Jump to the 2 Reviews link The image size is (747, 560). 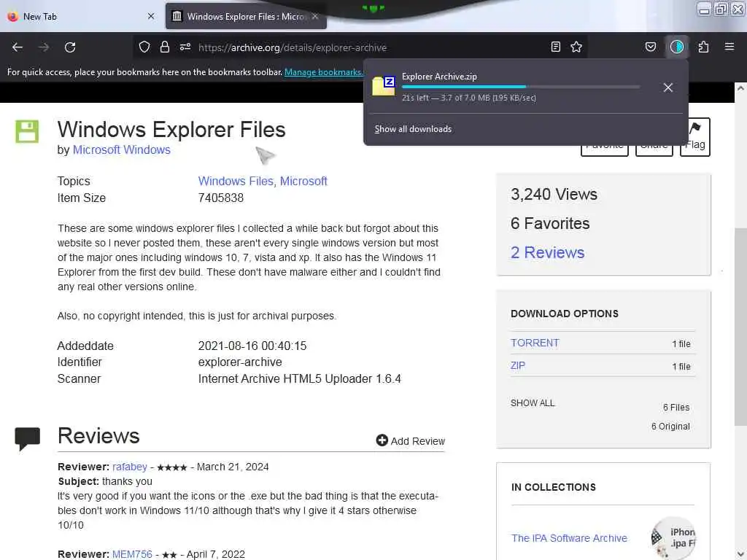[x=547, y=252]
